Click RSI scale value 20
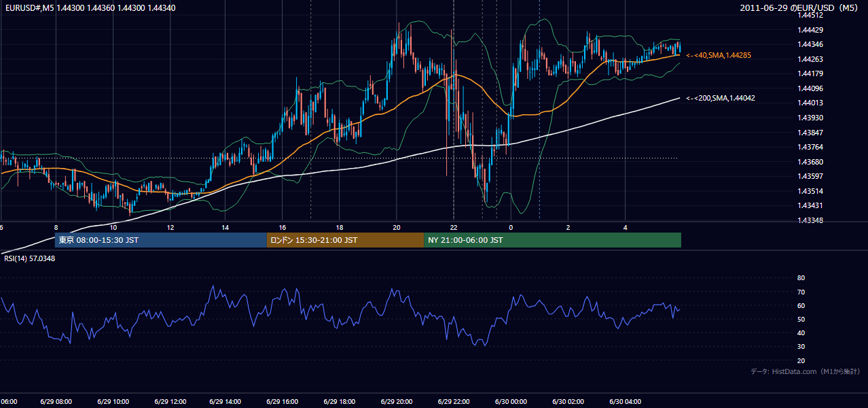Screen dimensions: 868x408 pos(801,360)
